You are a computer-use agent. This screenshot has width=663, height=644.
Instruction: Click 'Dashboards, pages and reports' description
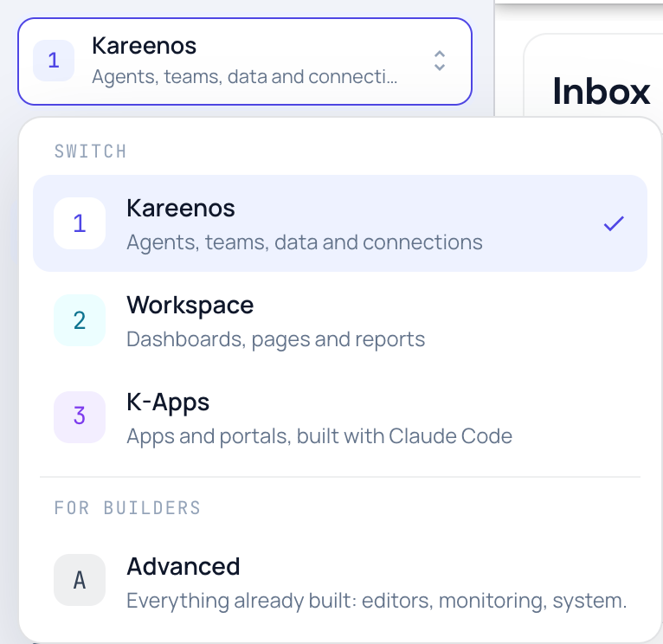(x=276, y=339)
